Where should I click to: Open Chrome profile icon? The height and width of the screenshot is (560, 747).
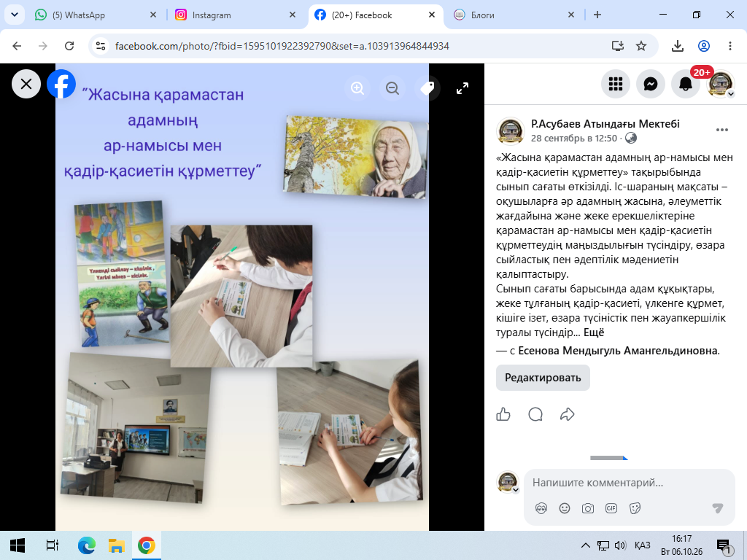tap(704, 46)
